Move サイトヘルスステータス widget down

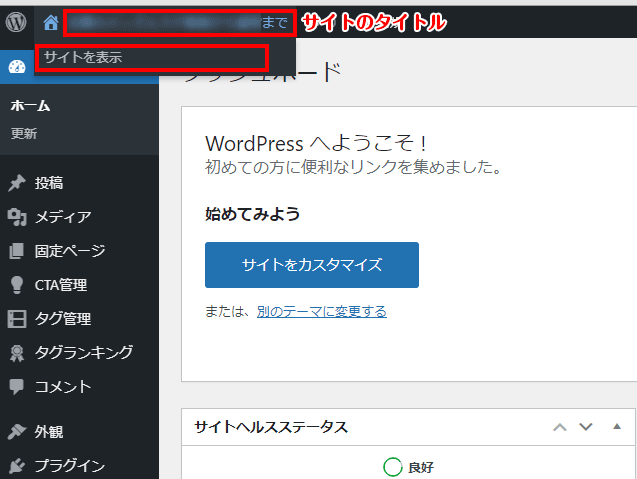586,427
